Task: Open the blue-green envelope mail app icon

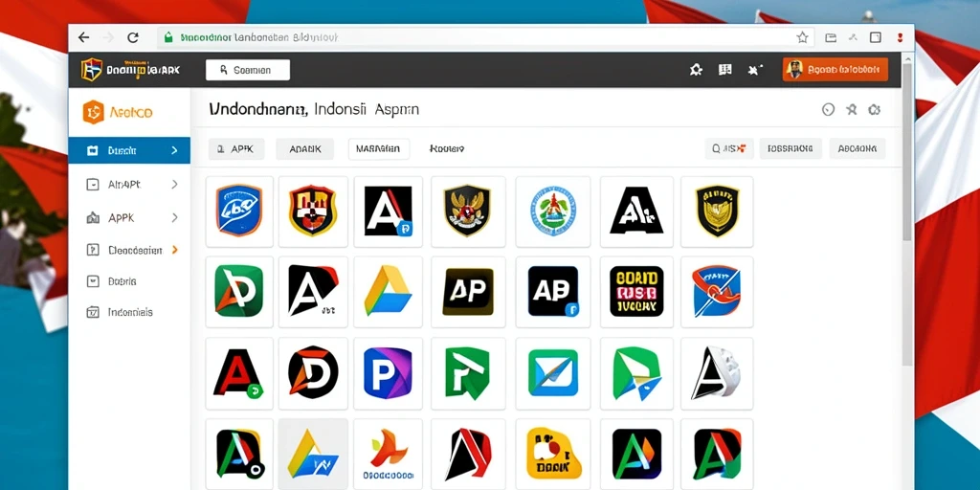Action: [552, 373]
